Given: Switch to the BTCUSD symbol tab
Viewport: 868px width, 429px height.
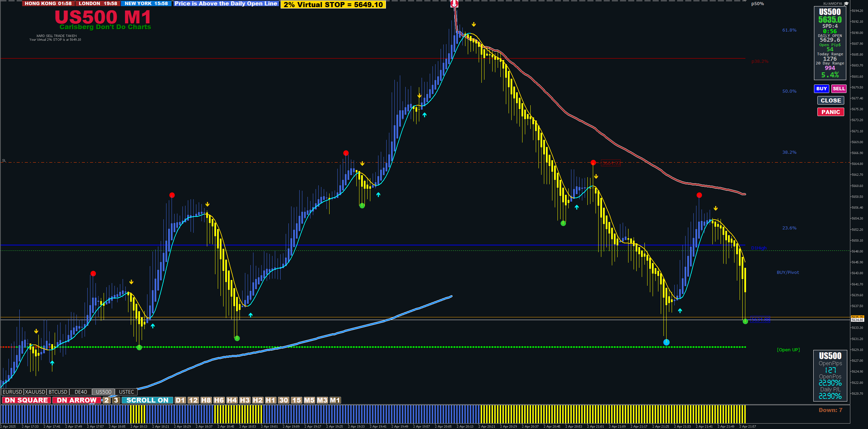Looking at the screenshot, I should (58, 392).
